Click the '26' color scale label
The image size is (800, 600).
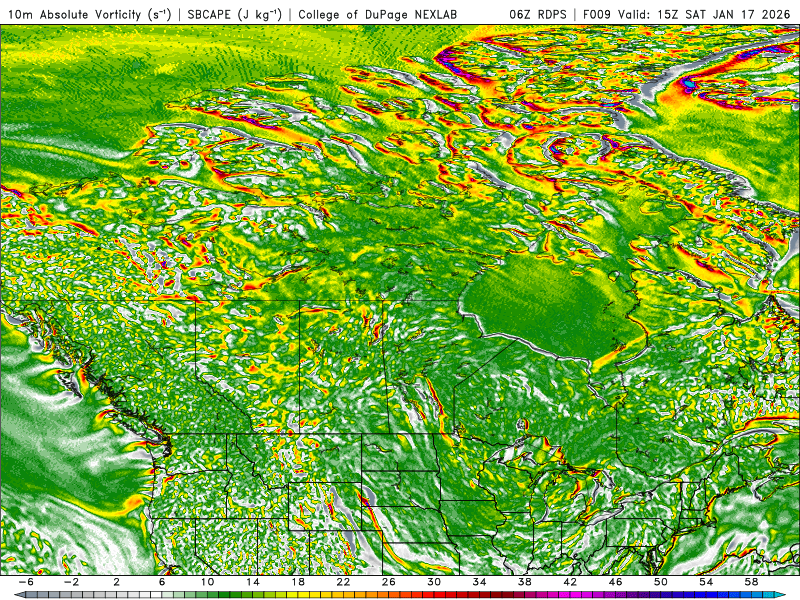388,582
